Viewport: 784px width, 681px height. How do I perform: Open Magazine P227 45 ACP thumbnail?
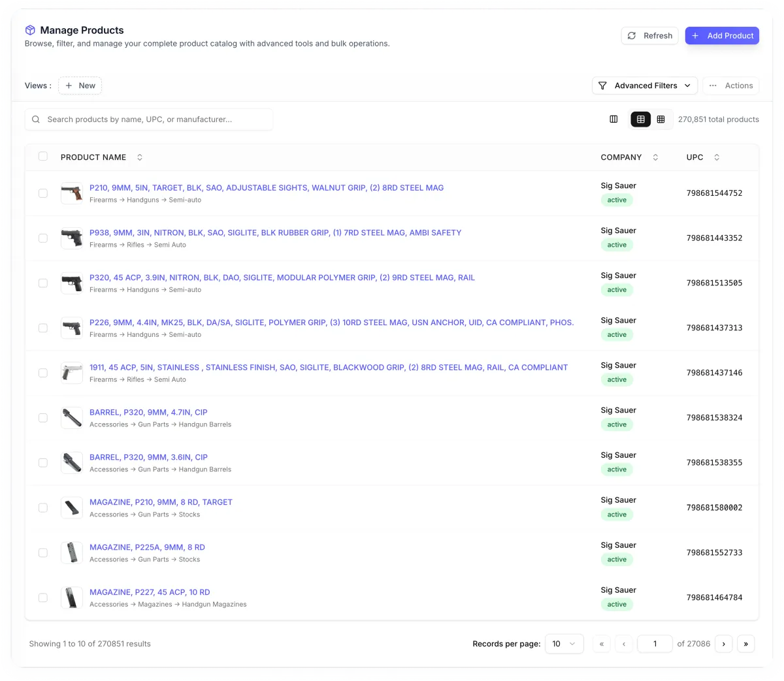tap(72, 597)
